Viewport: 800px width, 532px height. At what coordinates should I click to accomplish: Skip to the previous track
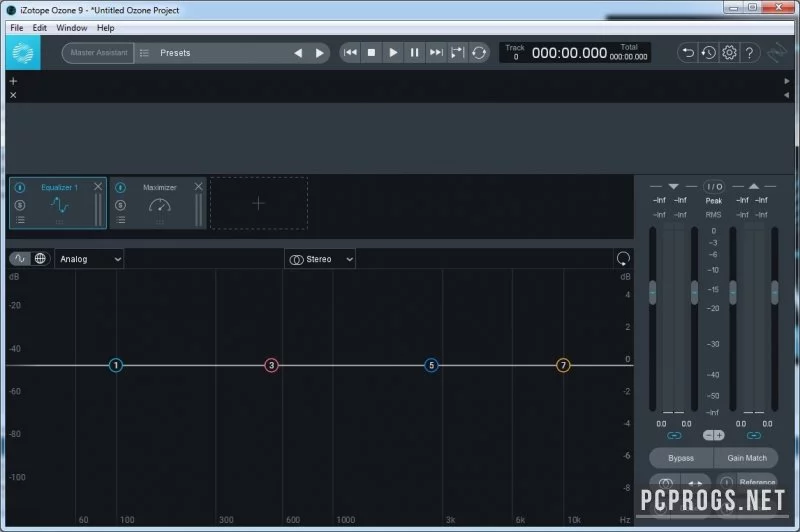point(350,53)
